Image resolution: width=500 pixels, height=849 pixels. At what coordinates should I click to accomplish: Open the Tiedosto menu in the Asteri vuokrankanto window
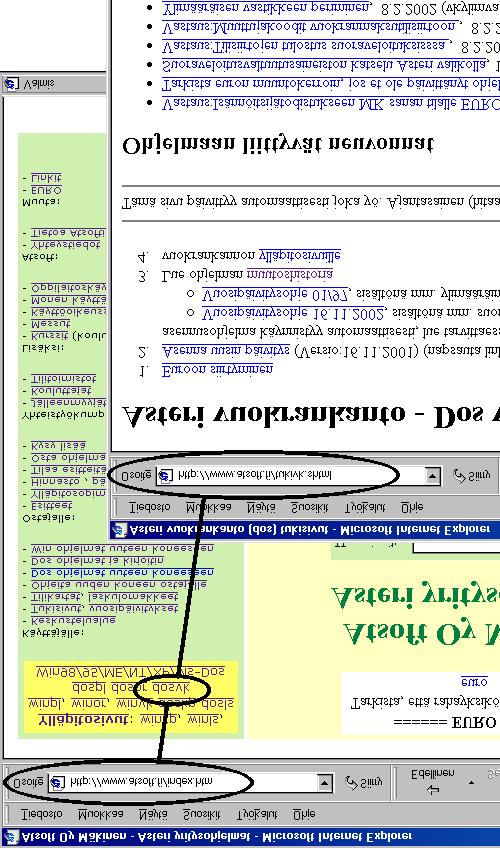pyautogui.click(x=150, y=507)
